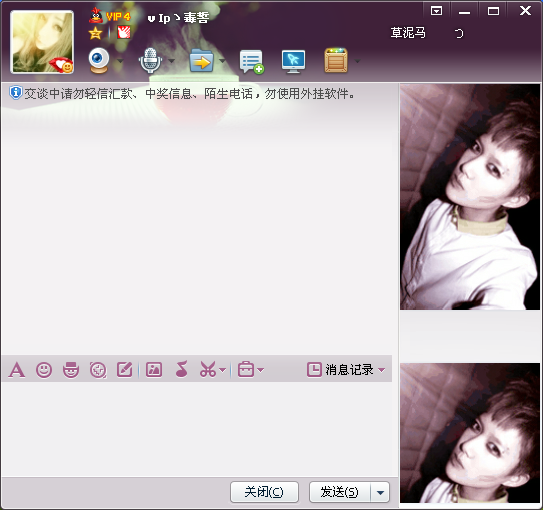Click the safety info shield icon
Screen dimensions: 543x510
[x=16, y=93]
